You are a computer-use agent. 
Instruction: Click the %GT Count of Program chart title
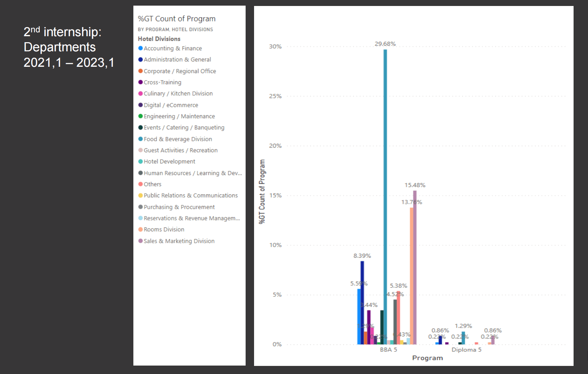coord(177,19)
